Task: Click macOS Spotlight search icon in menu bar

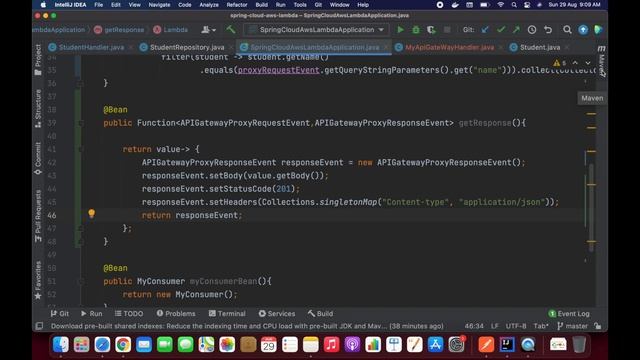Action: click(x=513, y=5)
